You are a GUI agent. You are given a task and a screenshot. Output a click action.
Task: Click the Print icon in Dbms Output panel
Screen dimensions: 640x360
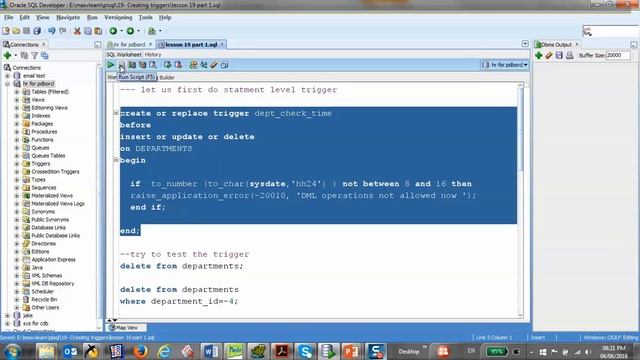(570, 56)
